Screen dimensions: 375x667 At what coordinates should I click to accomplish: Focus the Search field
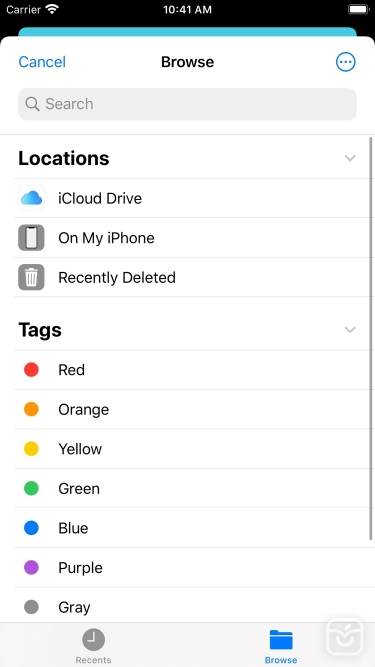[x=188, y=104]
